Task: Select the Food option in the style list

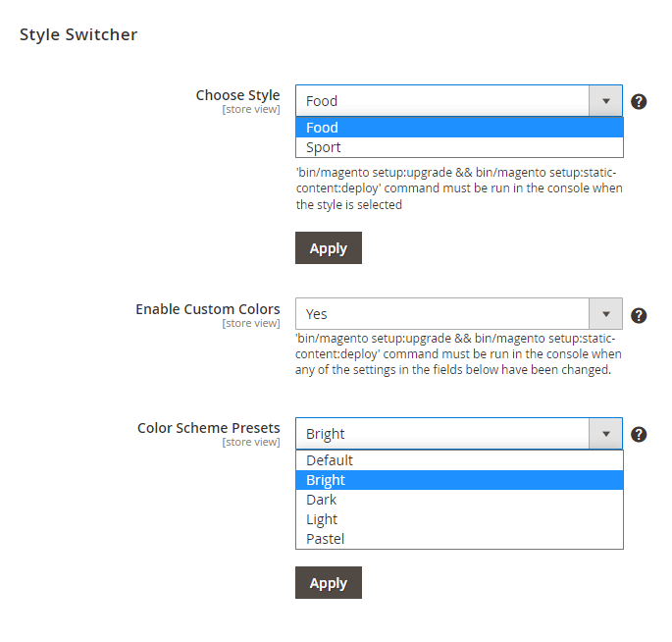Action: point(459,128)
